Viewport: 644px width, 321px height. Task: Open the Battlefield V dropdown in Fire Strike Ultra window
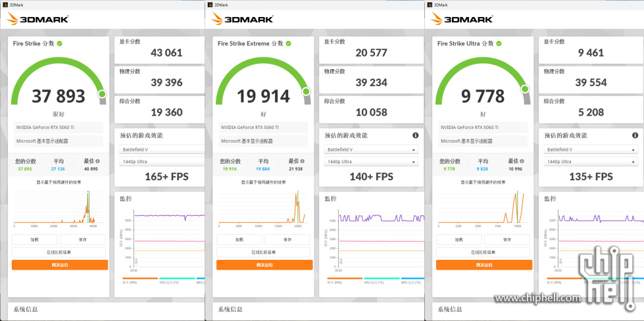coord(591,149)
